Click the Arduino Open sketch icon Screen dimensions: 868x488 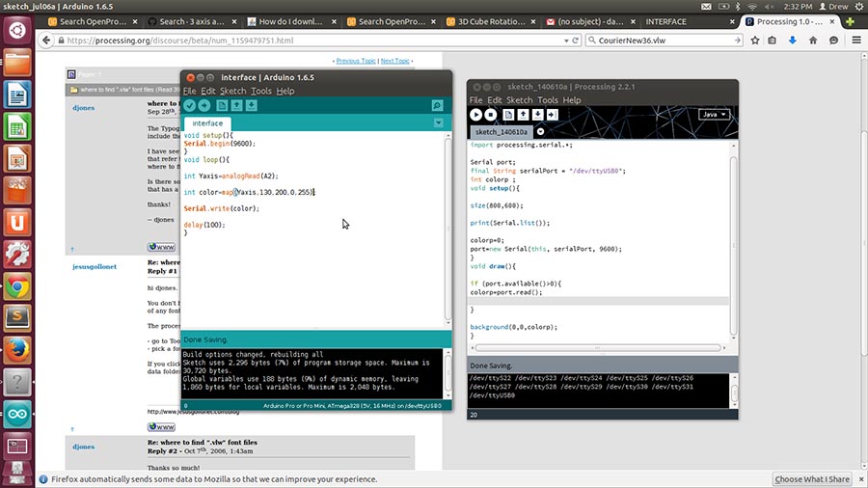236,105
